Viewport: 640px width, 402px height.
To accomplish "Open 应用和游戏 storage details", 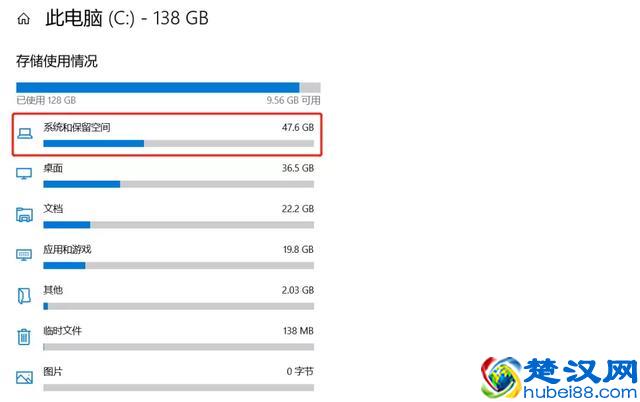I will click(x=67, y=249).
